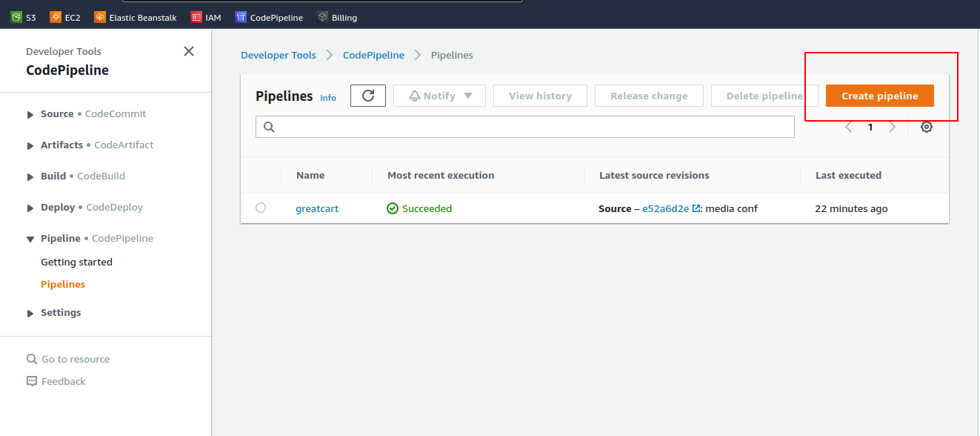Screen dimensions: 980x436
Task: Go to next page of pipelines
Action: click(x=893, y=127)
